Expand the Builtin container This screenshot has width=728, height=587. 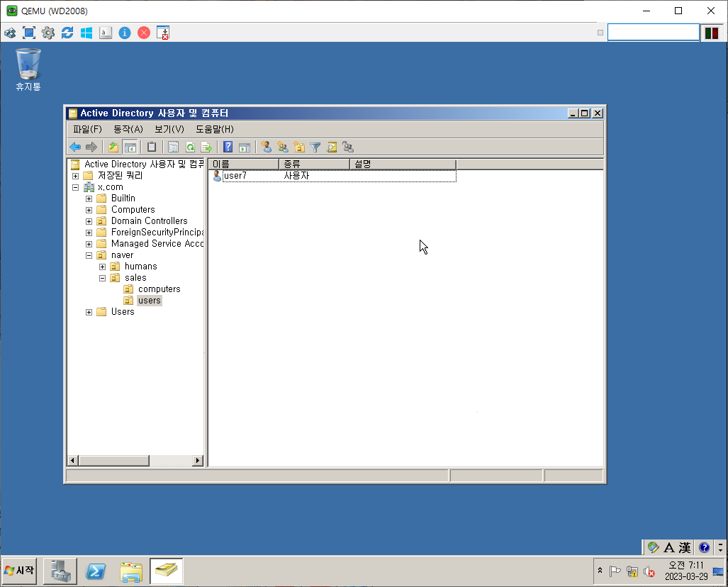[89, 199]
